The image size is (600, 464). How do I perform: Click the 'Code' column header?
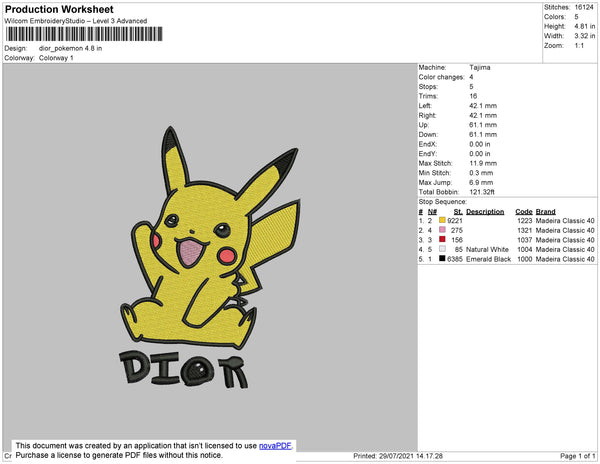click(x=524, y=212)
